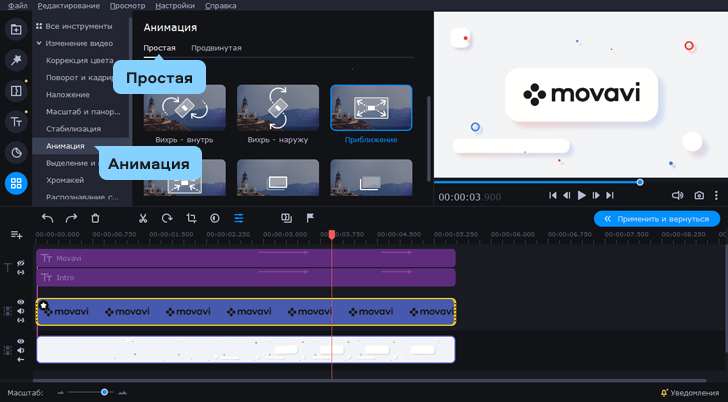Split clip with scissors tool
Image resolution: width=728 pixels, height=402 pixels.
coord(143,218)
